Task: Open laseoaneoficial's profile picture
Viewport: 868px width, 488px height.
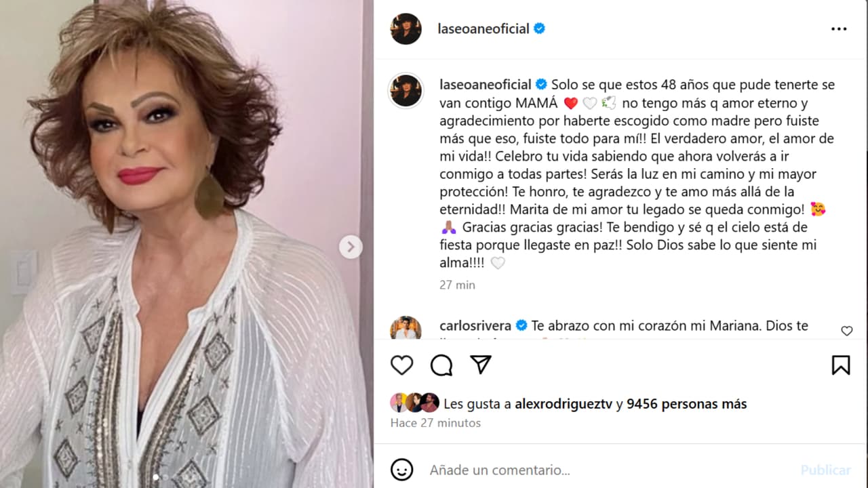Action: [406, 28]
